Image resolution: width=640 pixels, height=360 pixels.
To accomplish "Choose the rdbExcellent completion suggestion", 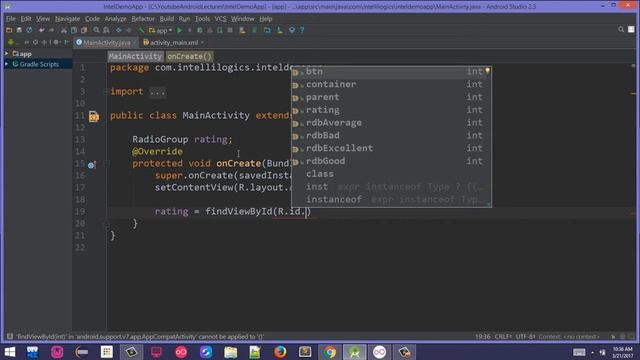I will pyautogui.click(x=391, y=149).
